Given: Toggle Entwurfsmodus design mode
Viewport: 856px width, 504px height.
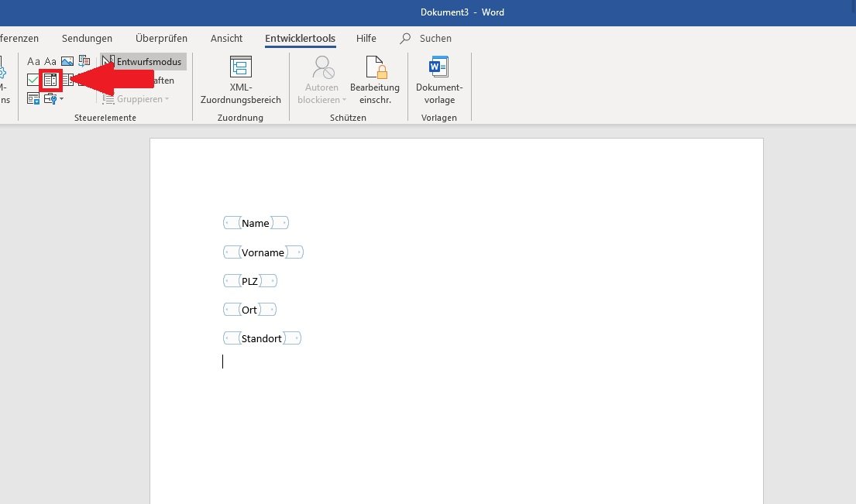Looking at the screenshot, I should [143, 62].
